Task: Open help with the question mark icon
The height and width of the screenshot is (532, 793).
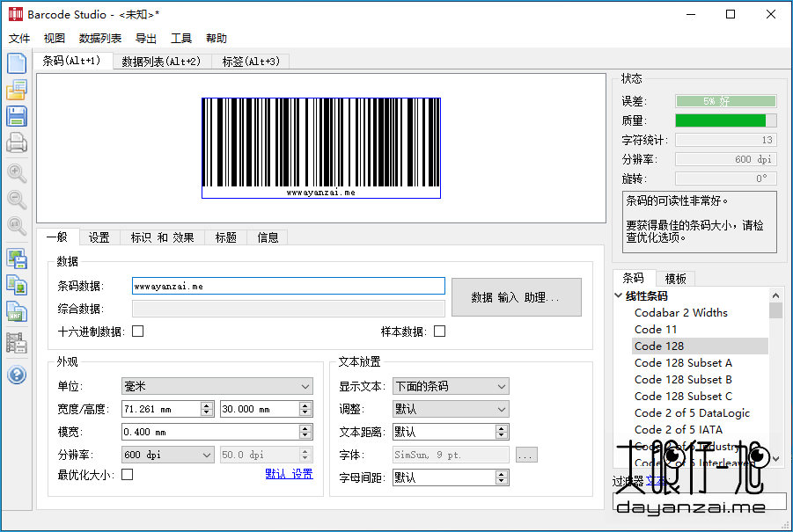Action: coord(17,375)
